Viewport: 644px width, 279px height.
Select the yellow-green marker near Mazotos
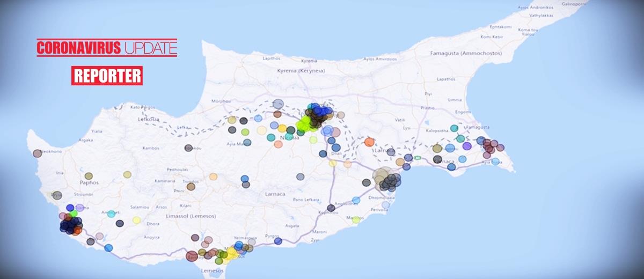tap(356, 219)
